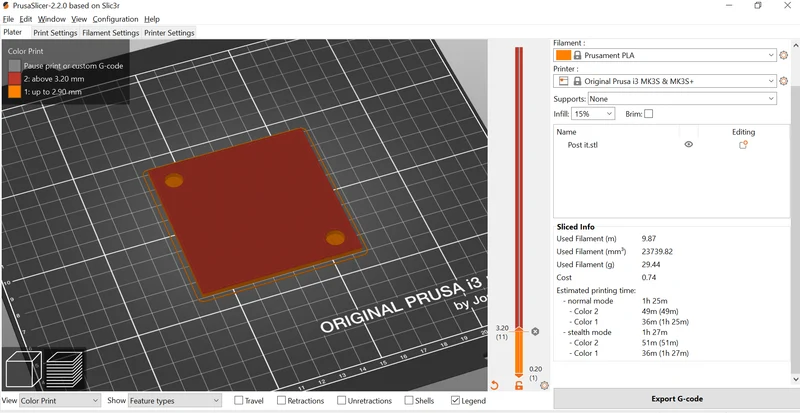Image resolution: width=800 pixels, height=413 pixels.
Task: Click the Estimated printing time label
Action: pyautogui.click(x=596, y=290)
